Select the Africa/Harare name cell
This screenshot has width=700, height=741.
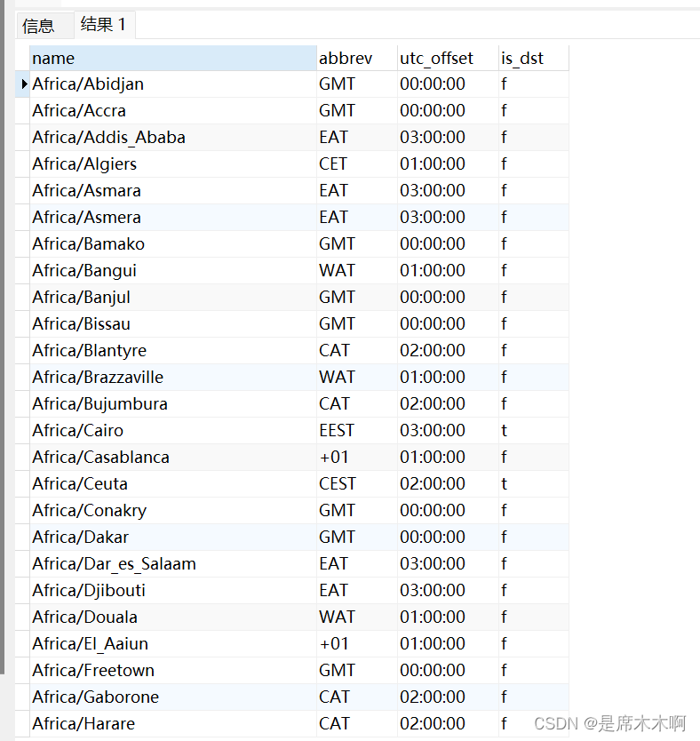coord(173,723)
